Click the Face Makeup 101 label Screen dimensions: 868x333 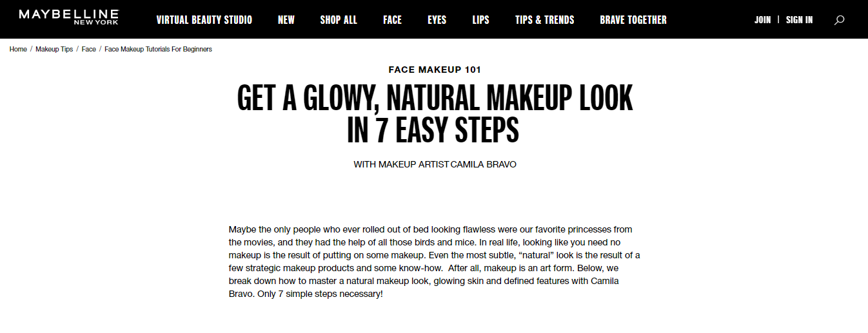coord(435,70)
